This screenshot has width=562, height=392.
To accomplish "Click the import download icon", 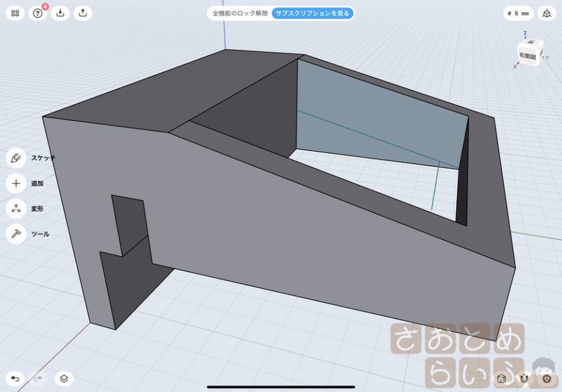I will [60, 13].
